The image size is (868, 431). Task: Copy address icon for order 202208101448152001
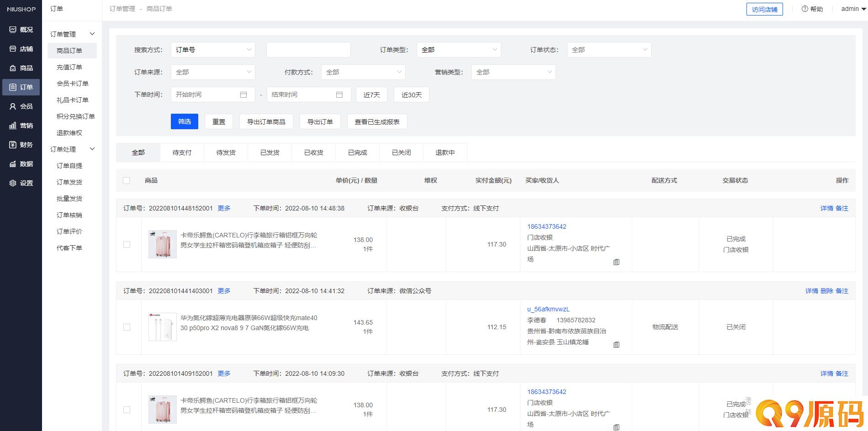616,262
